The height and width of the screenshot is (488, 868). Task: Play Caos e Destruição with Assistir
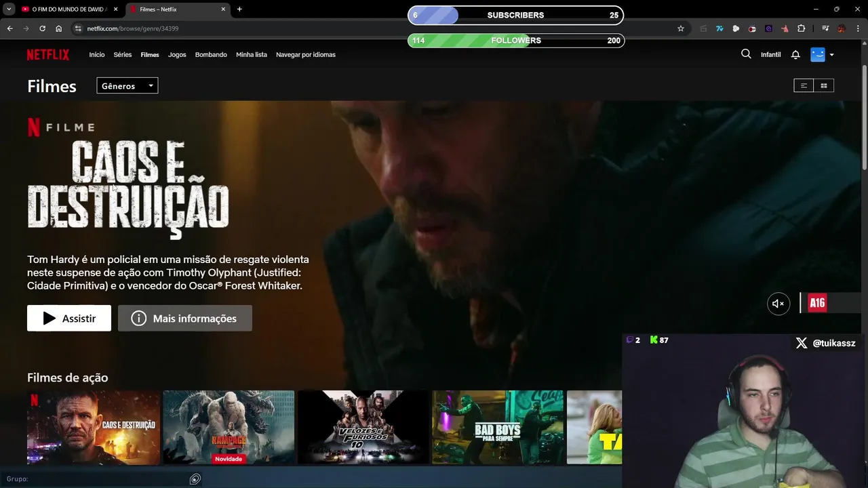pos(69,319)
